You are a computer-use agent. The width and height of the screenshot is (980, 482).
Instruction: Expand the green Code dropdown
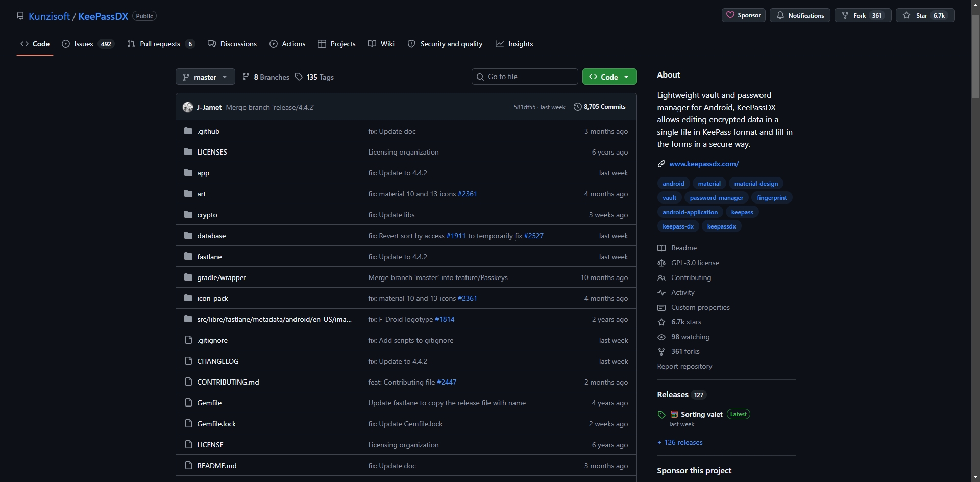(609, 77)
